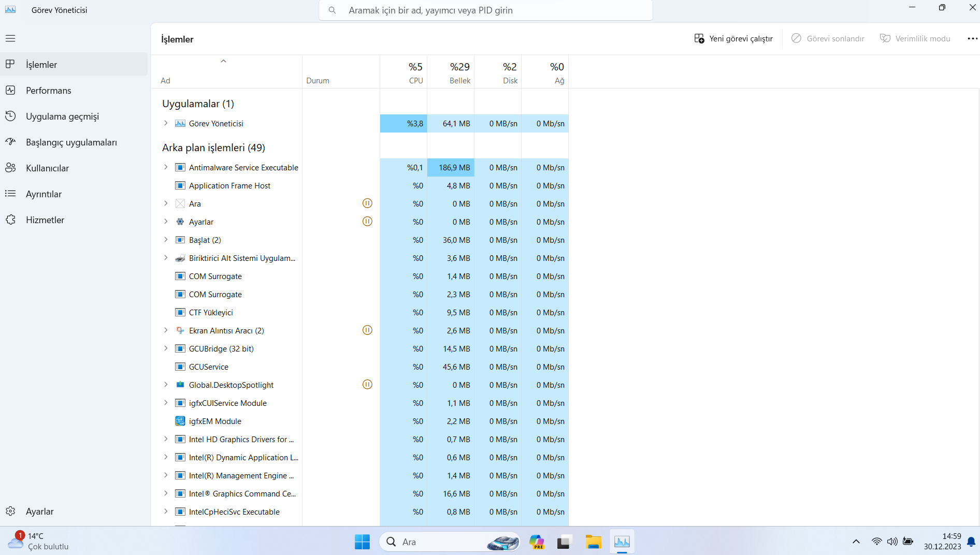Screen dimensions: 980x555
Task: Expand the Ayarlar process row
Action: (x=166, y=222)
